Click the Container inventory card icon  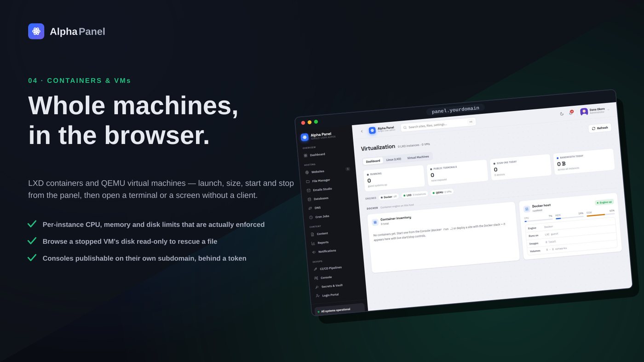(375, 222)
